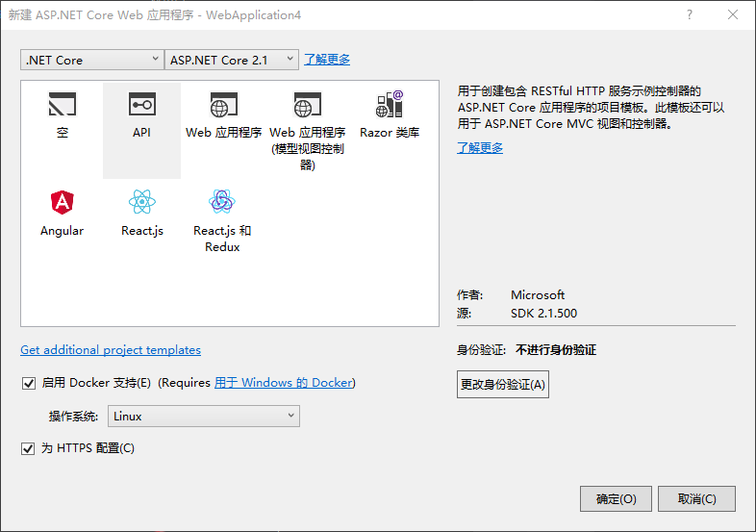
Task: Choose the Angular template icon
Action: click(63, 202)
